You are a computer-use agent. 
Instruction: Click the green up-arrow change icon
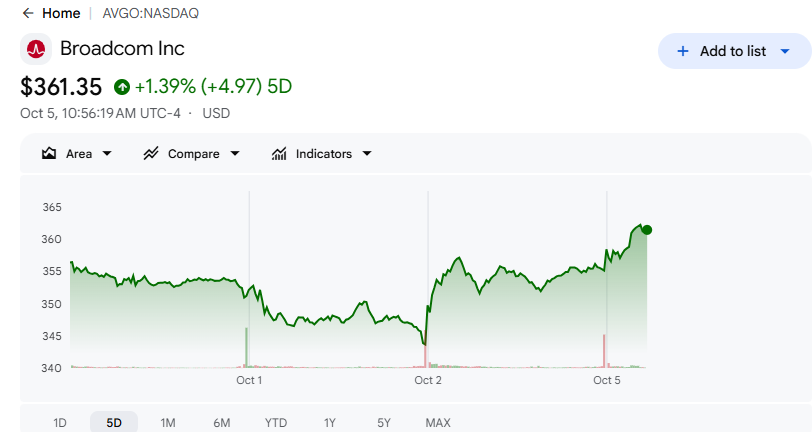pyautogui.click(x=122, y=87)
